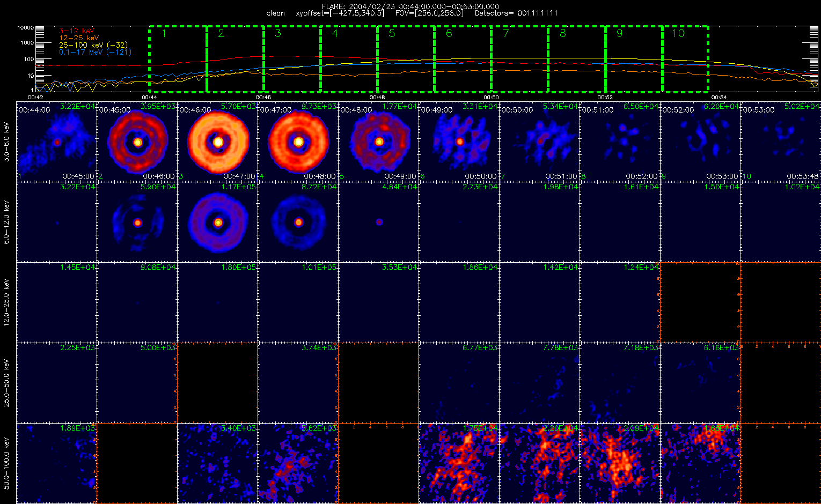Select the 1.01E+05 peak value label
The width and height of the screenshot is (821, 504).
319,267
